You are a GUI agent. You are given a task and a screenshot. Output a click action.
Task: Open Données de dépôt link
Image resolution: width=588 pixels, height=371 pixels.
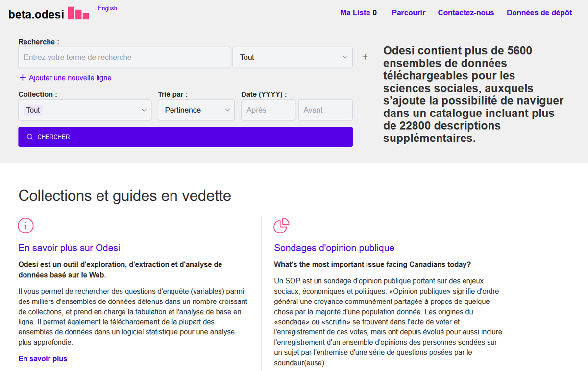[x=539, y=13]
